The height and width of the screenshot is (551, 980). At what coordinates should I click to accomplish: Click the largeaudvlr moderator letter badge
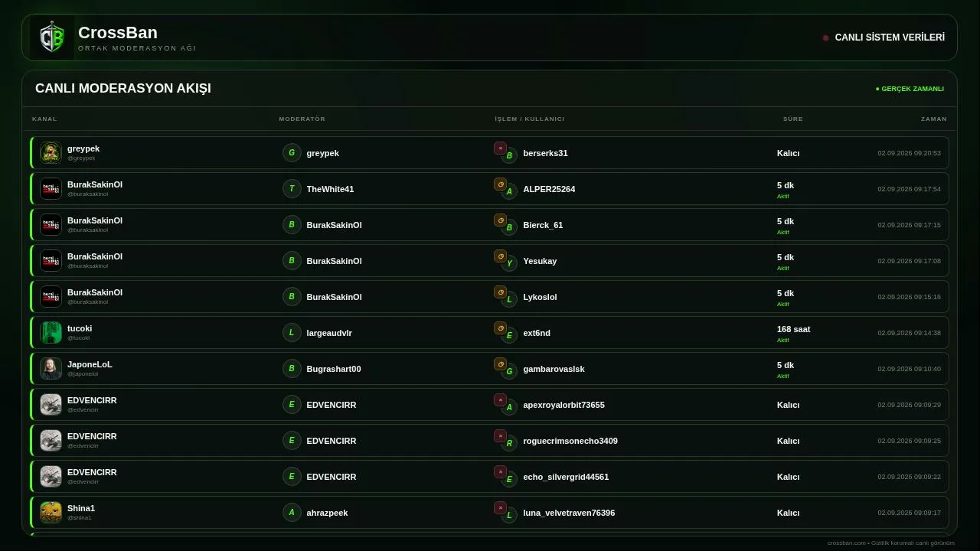pos(292,332)
